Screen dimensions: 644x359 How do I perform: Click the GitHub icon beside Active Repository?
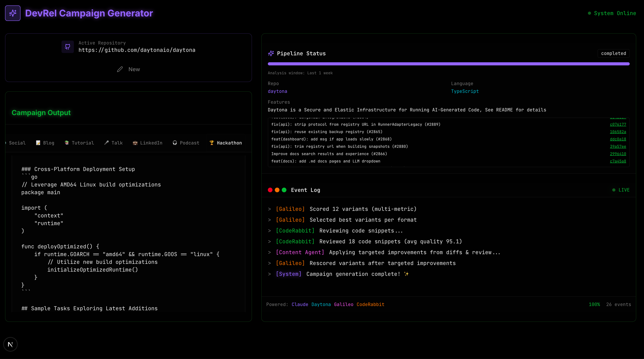pos(67,47)
